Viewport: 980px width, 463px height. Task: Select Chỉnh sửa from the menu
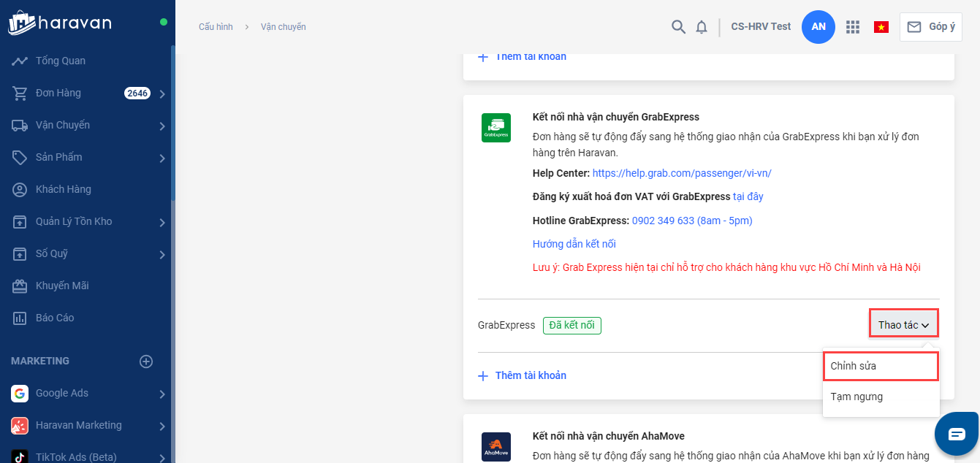[880, 366]
